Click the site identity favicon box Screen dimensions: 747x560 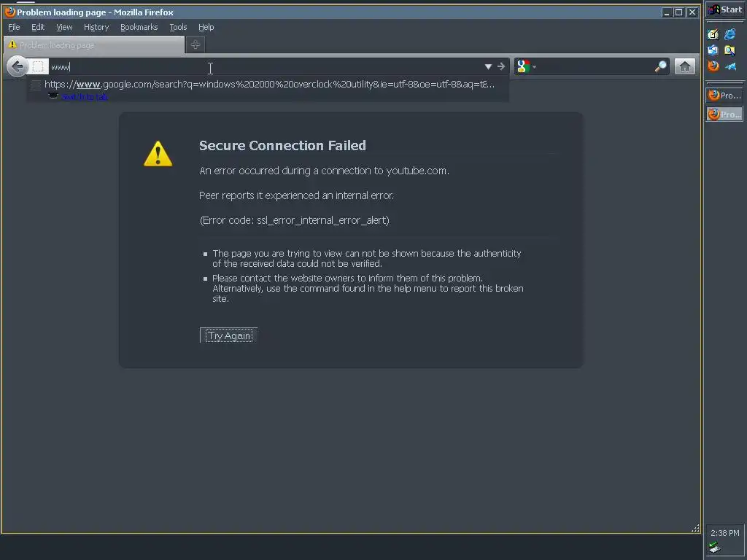38,66
